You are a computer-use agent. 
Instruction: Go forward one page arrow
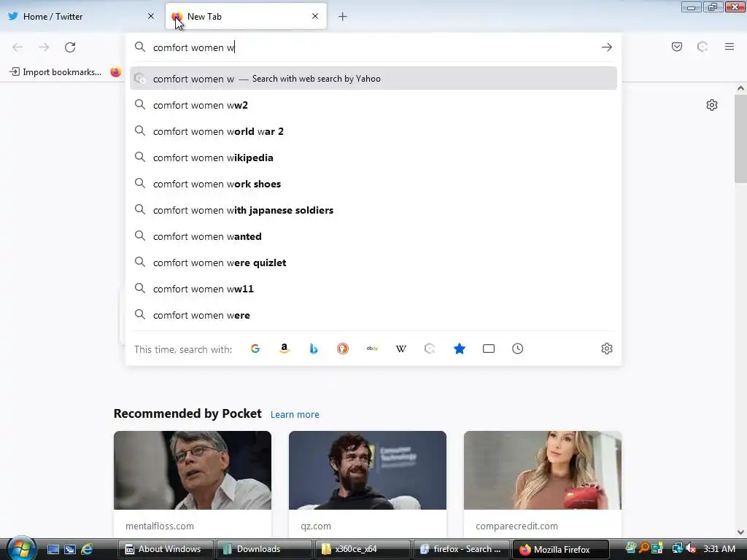(x=44, y=47)
